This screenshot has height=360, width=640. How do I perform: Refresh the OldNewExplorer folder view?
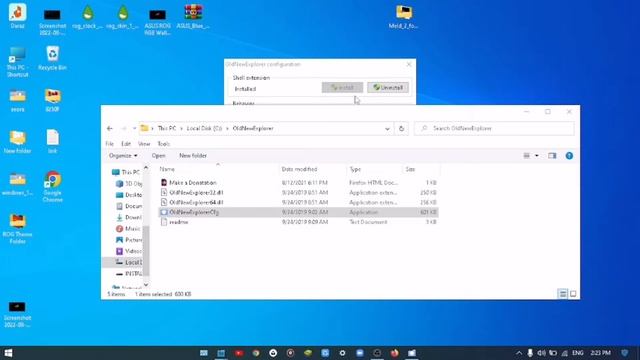point(401,129)
